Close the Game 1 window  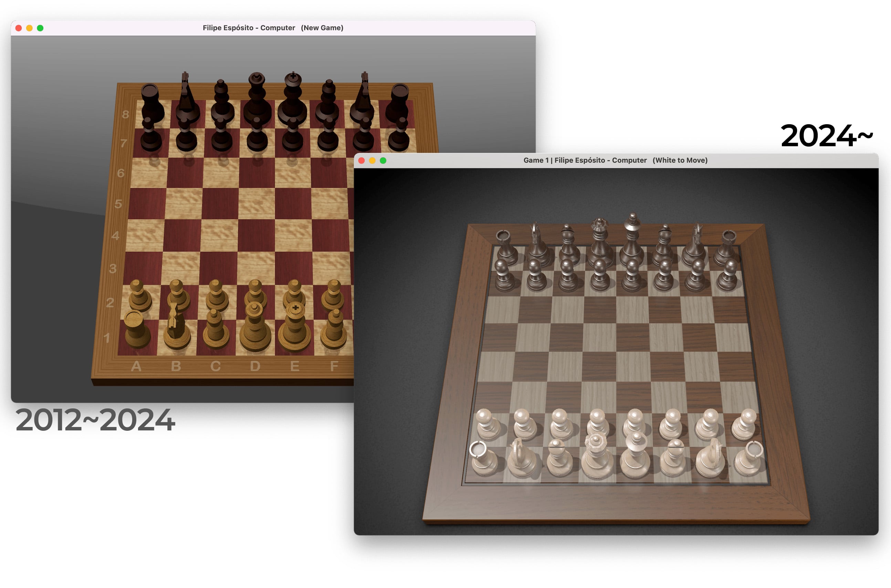361,160
